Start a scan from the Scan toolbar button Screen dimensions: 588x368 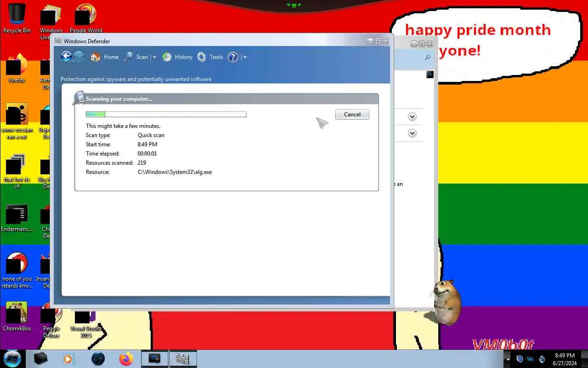pos(136,57)
